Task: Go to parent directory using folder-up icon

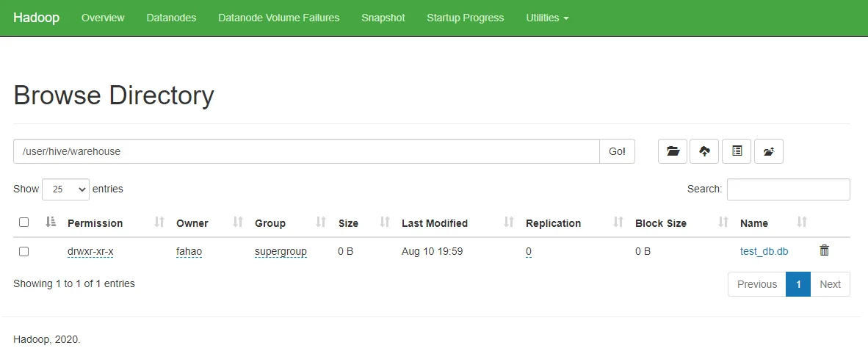Action: point(769,151)
